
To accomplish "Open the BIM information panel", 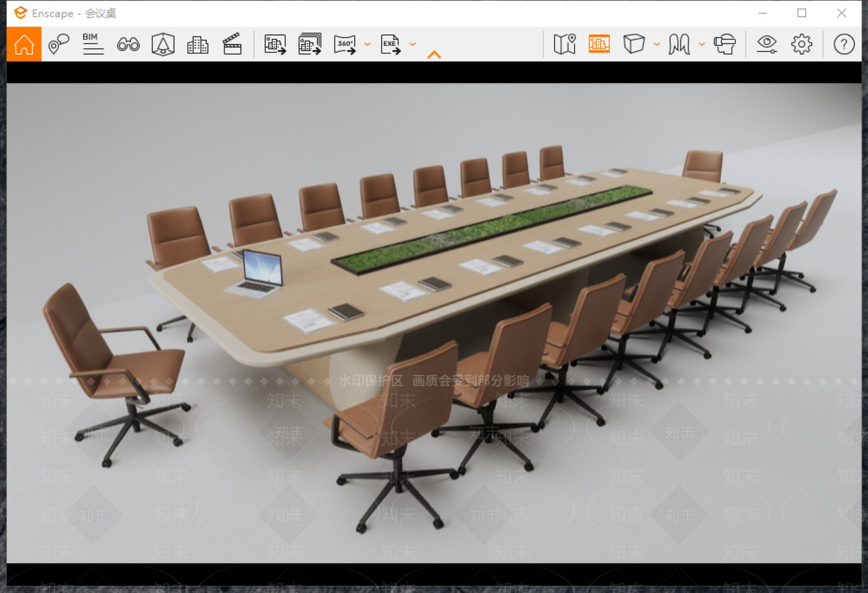I will tap(93, 44).
